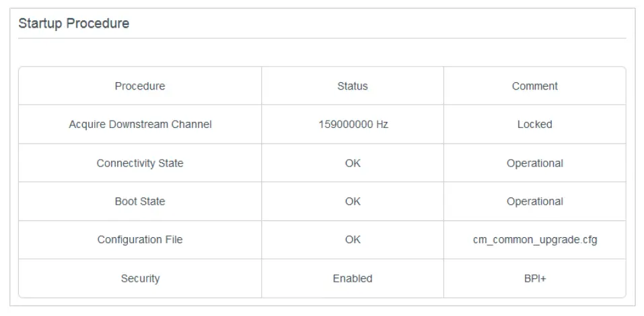Click the Startup Procedure heading
The height and width of the screenshot is (316, 644).
[73, 24]
